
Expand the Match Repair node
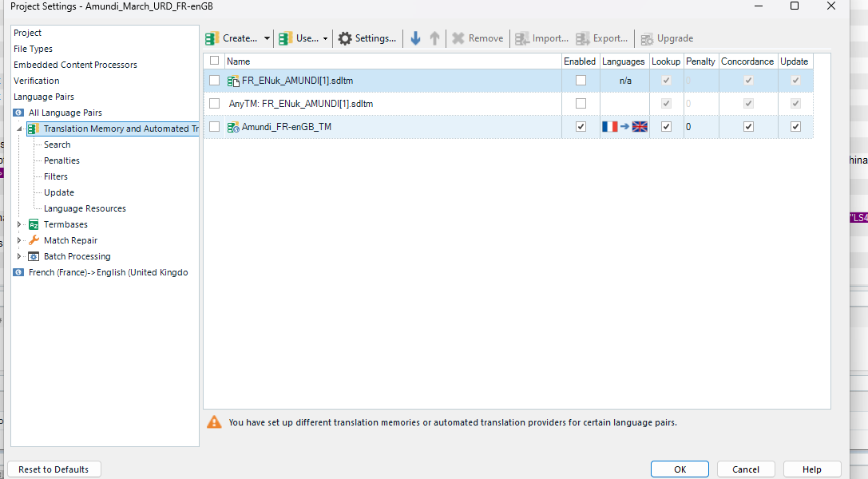coord(19,240)
